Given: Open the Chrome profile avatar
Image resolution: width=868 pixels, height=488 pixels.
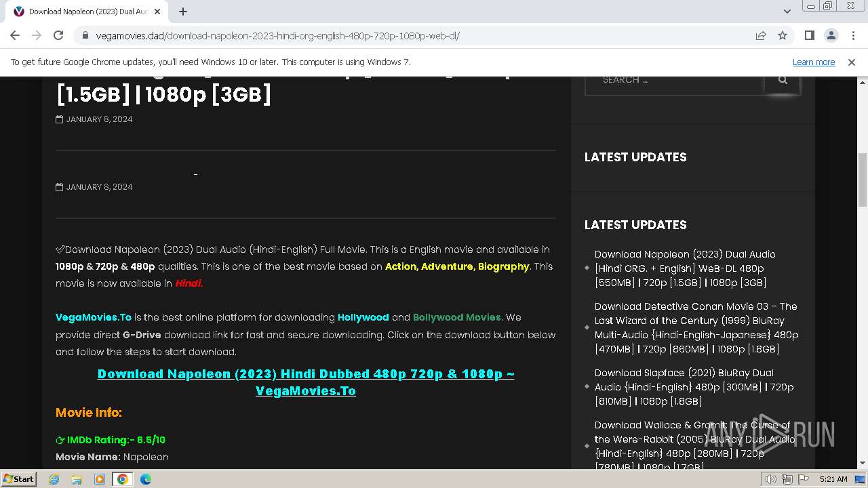Looking at the screenshot, I should pos(831,35).
